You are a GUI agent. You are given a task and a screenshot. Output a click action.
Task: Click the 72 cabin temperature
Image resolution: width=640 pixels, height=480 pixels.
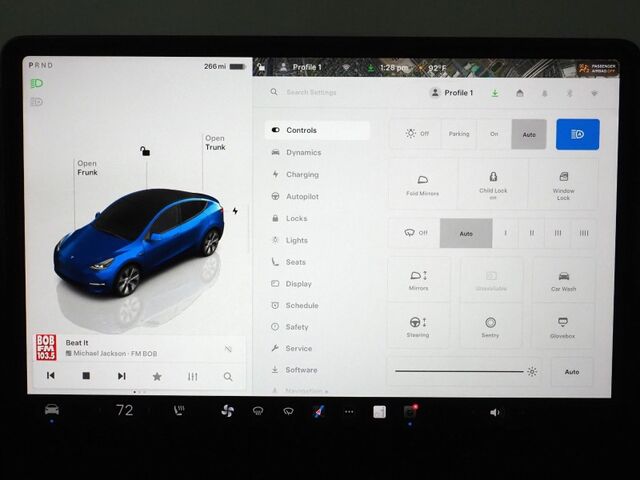(124, 410)
